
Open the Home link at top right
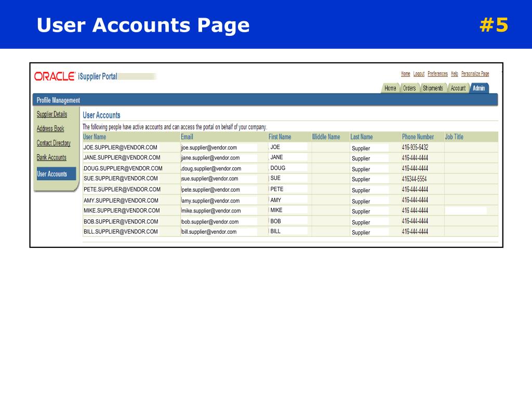tap(405, 74)
